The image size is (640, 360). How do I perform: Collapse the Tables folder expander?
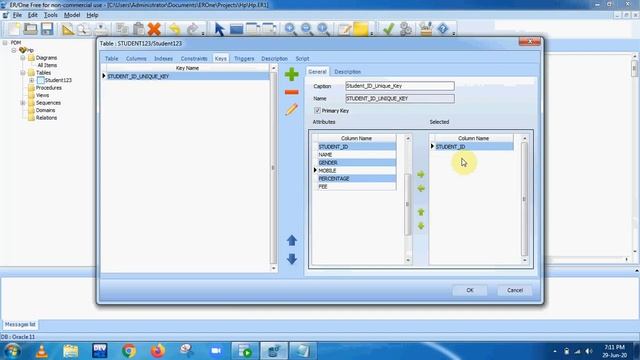pos(23,73)
